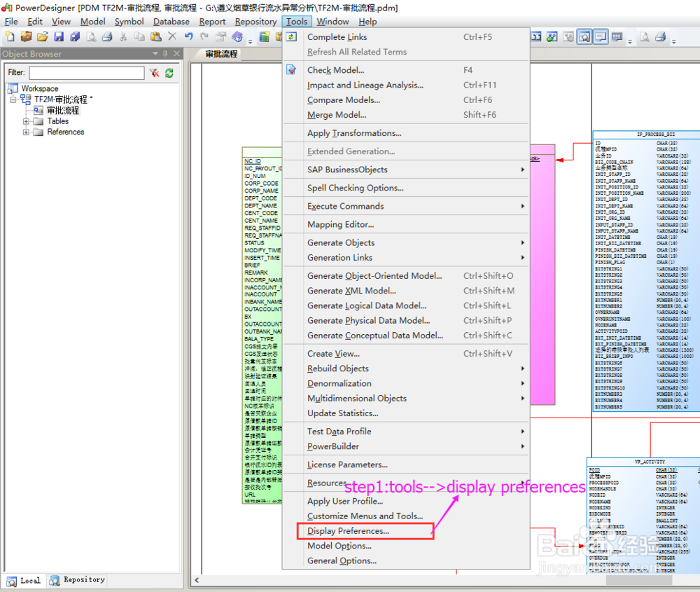Open the Repository menu
700x592 pixels.
tap(255, 22)
